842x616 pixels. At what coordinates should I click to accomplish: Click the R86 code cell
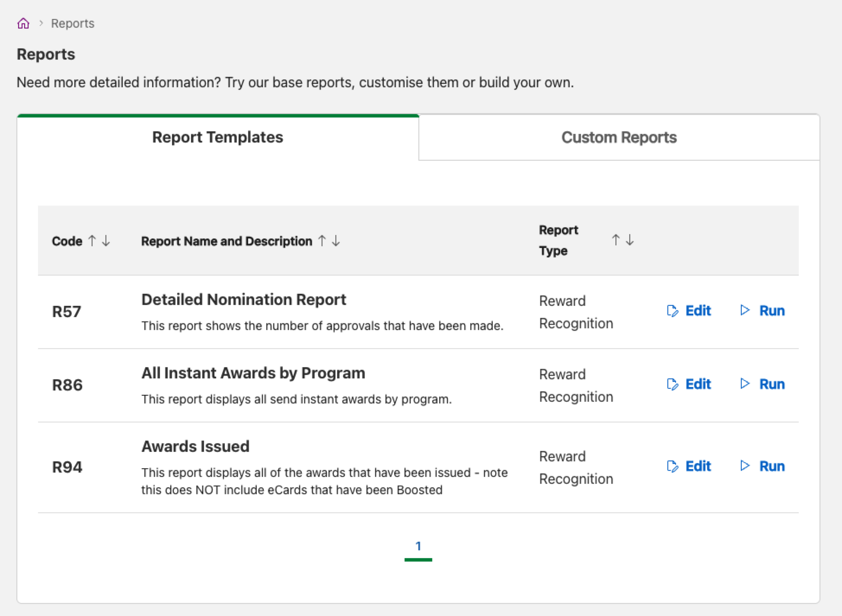tap(67, 385)
